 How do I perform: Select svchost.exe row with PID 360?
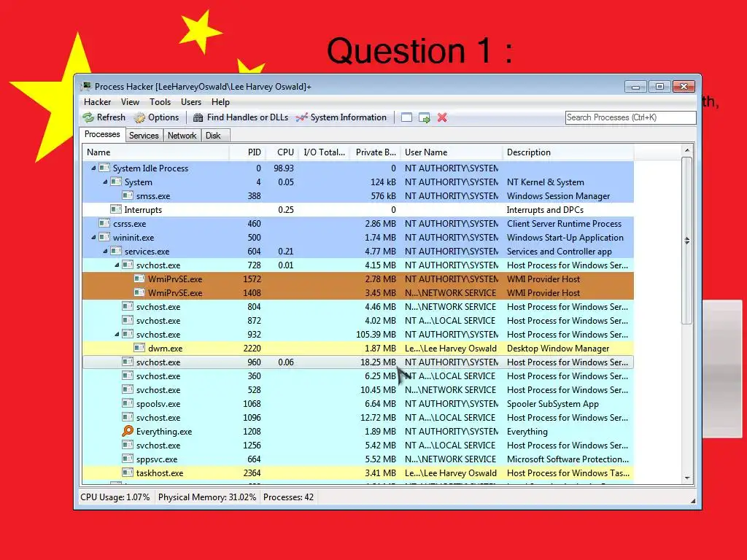point(358,376)
